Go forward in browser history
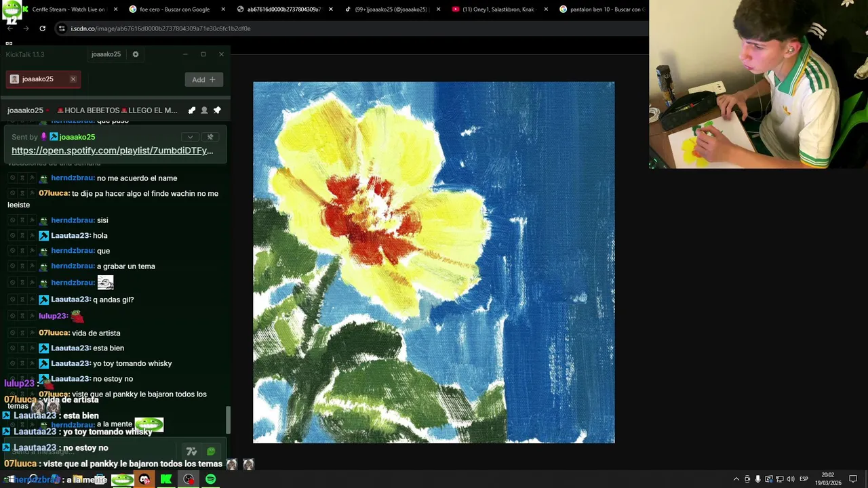This screenshot has width=868, height=488. click(x=26, y=28)
